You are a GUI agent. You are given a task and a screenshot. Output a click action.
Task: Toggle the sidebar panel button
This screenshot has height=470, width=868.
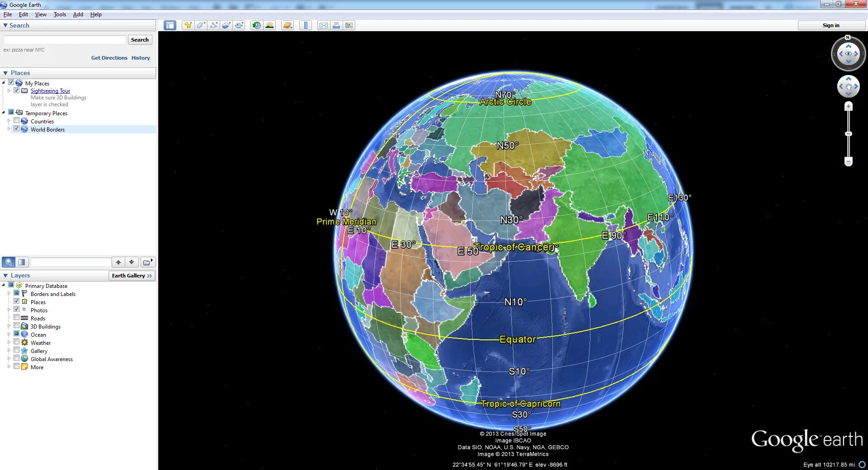click(170, 25)
